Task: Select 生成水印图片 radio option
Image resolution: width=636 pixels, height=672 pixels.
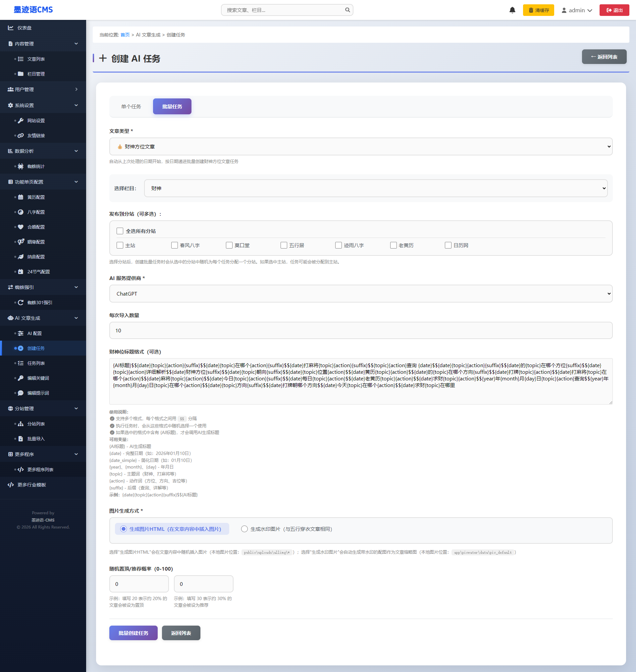Action: (x=244, y=529)
